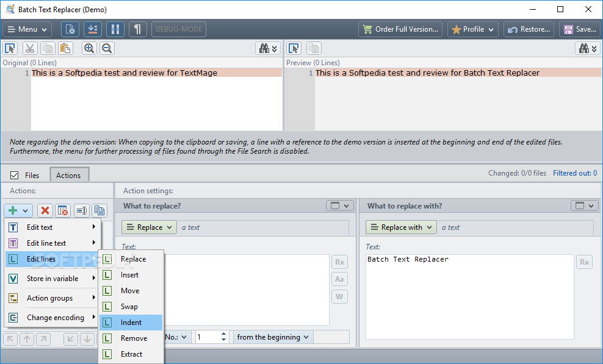Image resolution: width=603 pixels, height=364 pixels.
Task: Open the What to replace with panel layout dropdown
Action: click(585, 205)
